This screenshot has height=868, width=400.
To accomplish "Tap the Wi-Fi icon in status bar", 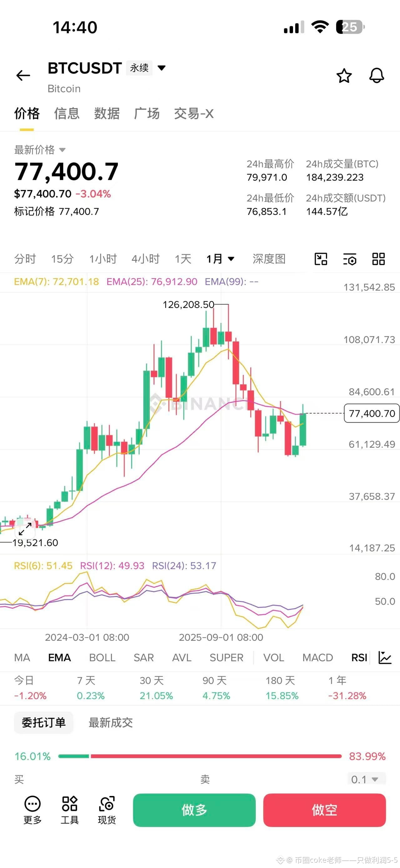I will 320,27.
